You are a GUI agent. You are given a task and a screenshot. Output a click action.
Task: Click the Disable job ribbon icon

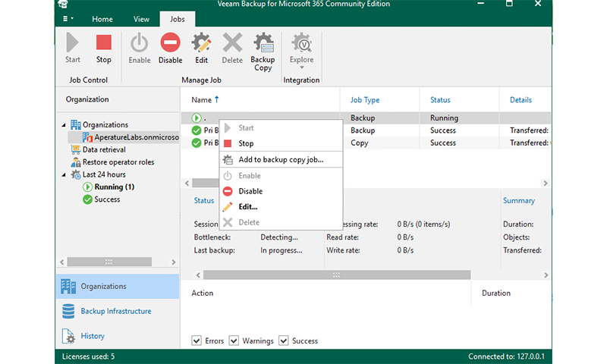coord(170,42)
